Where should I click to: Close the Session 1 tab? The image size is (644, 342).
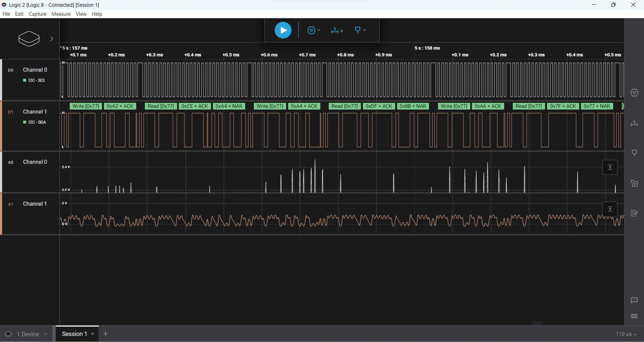pyautogui.click(x=93, y=334)
